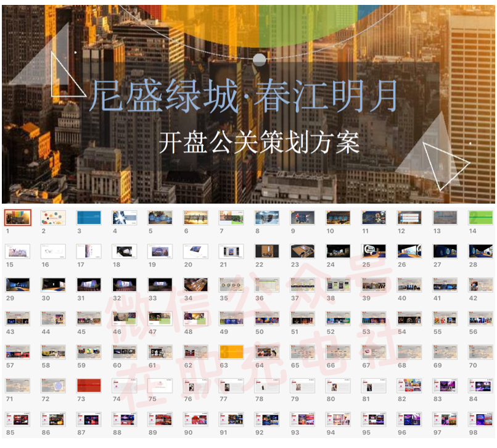This screenshot has width=497, height=448.
Task: Open slide thumbnail 45
Action: tap(89, 318)
